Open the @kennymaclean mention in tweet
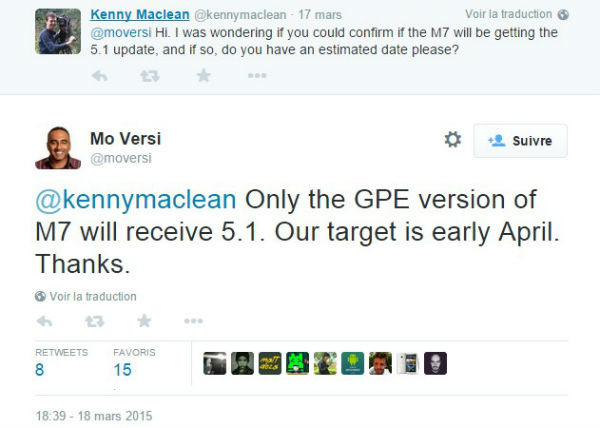Screen dimensions: 600x428 pos(136,199)
